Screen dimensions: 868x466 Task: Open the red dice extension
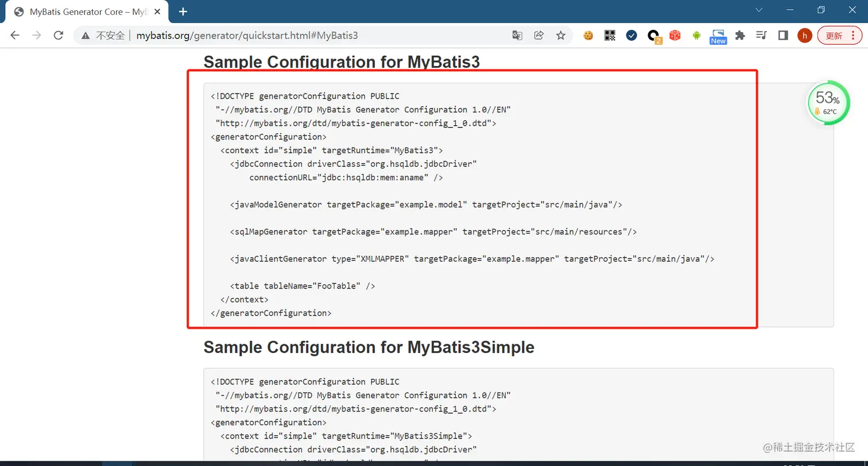(x=675, y=36)
